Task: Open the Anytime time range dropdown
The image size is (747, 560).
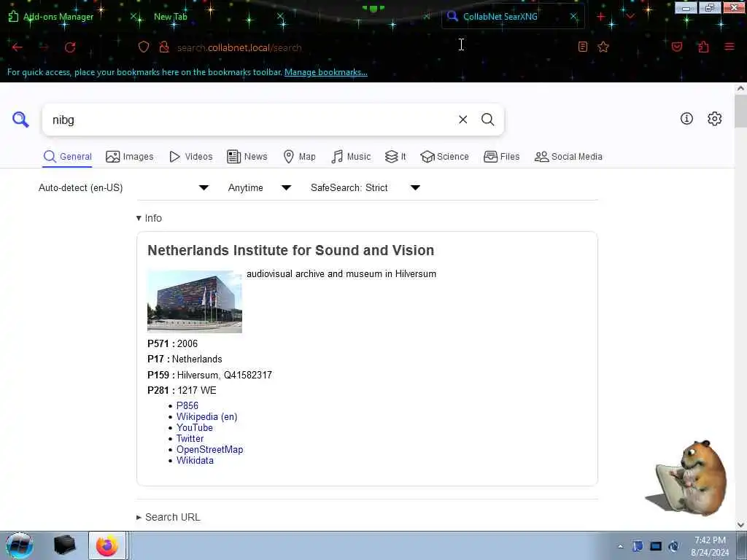Action: point(260,187)
